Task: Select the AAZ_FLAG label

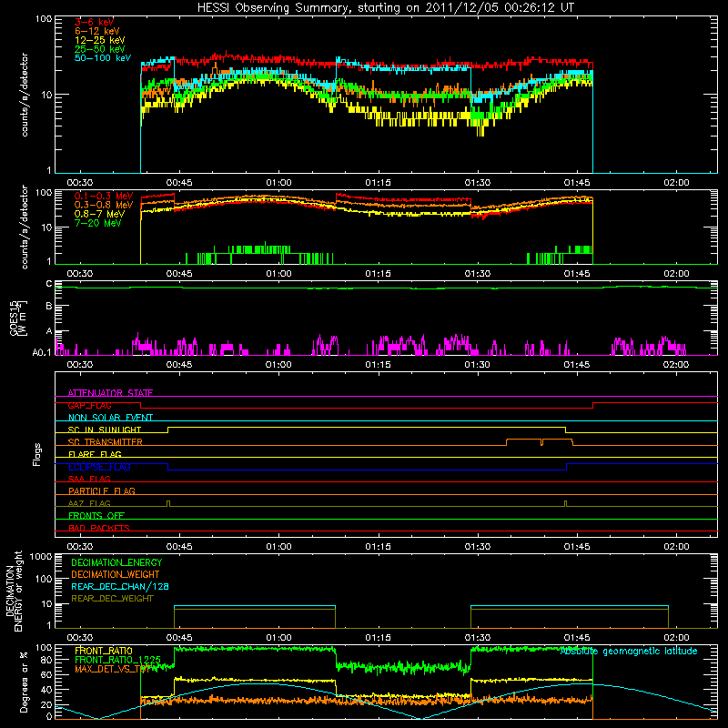Action: [89, 503]
